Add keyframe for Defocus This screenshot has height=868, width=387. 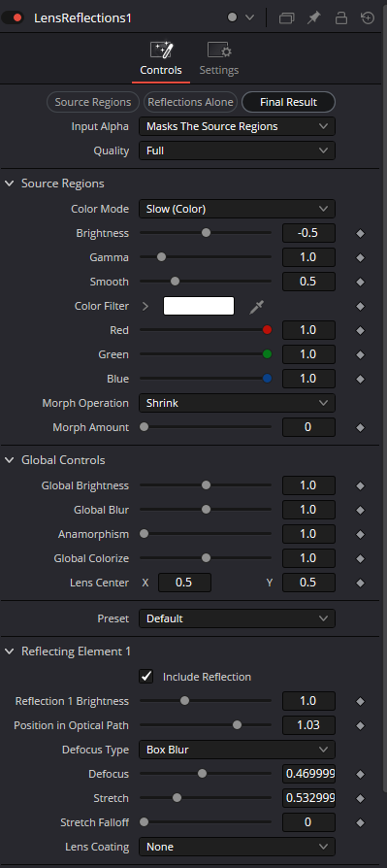coord(361,775)
